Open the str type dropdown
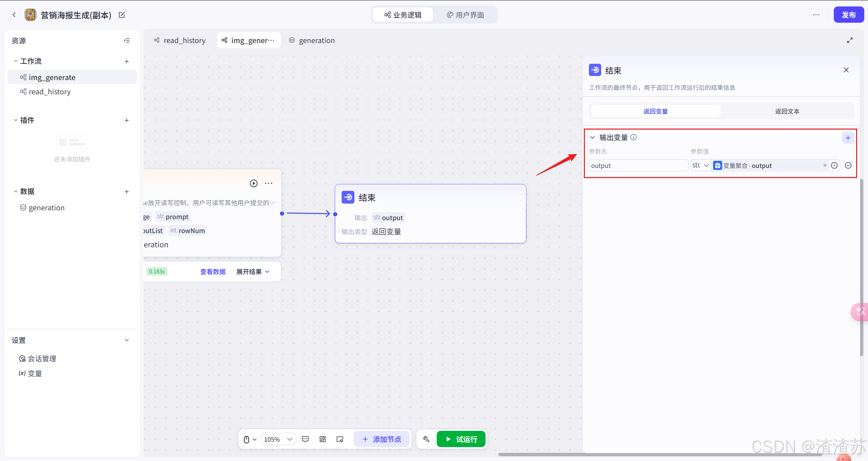This screenshot has width=868, height=461. (x=701, y=166)
